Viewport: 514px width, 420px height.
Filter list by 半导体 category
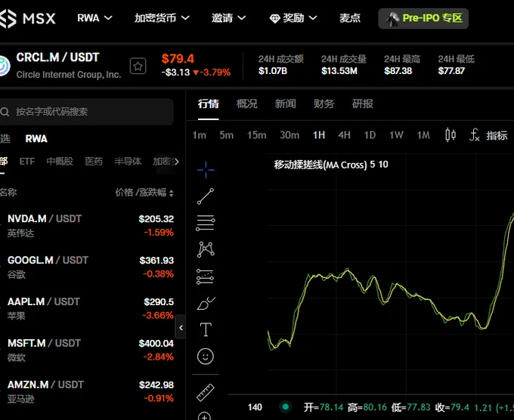tap(128, 161)
